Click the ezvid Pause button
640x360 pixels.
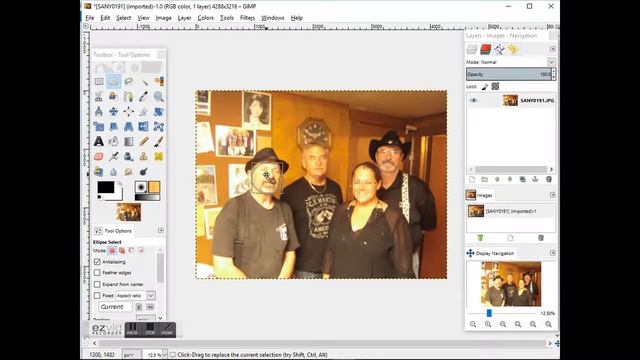pos(132,329)
